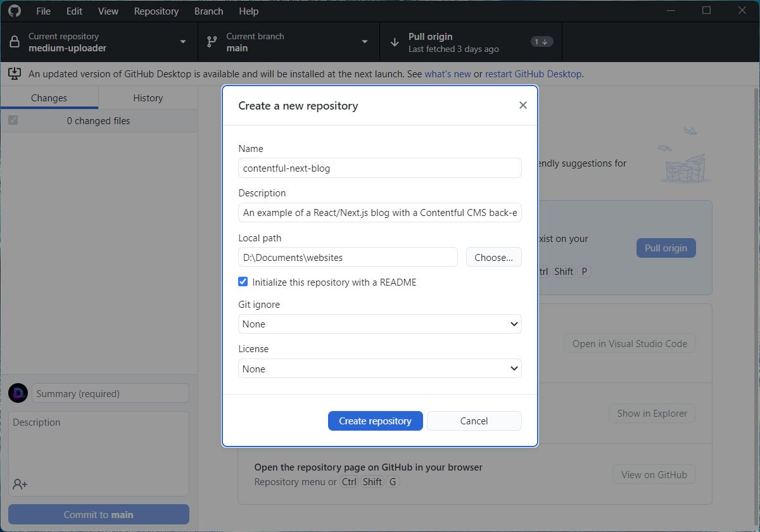Image resolution: width=760 pixels, height=532 pixels.
Task: Open the Branch menu
Action: pos(208,11)
